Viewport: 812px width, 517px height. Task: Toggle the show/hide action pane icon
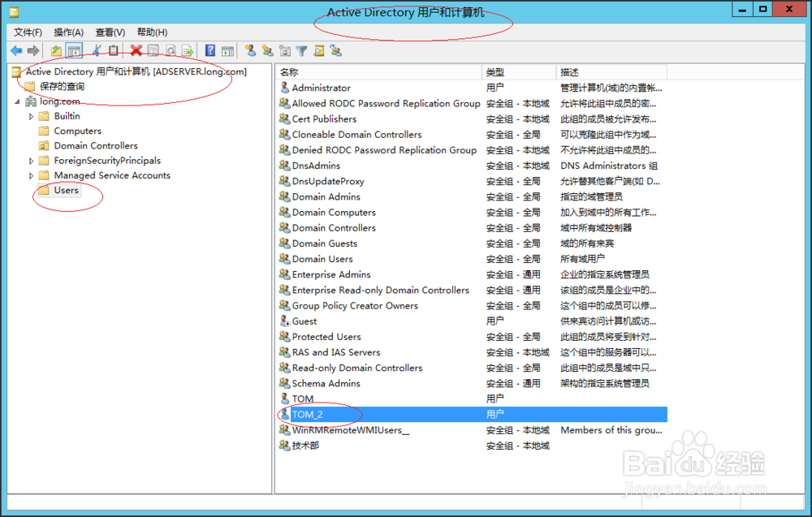[227, 50]
